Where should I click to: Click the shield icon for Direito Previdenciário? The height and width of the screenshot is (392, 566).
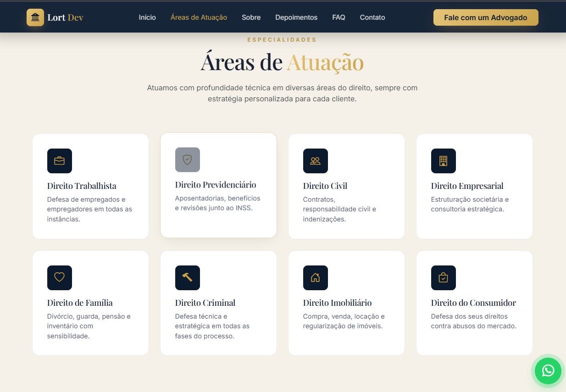point(188,160)
